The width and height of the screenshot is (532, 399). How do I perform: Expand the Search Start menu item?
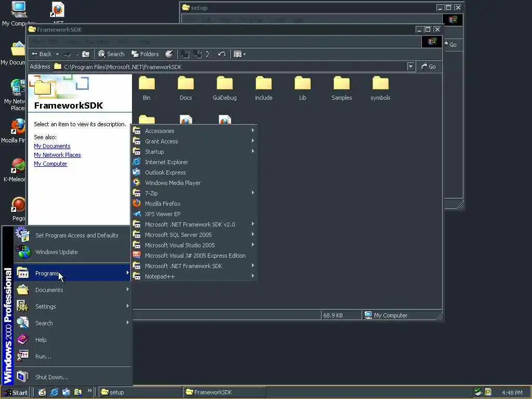72,323
